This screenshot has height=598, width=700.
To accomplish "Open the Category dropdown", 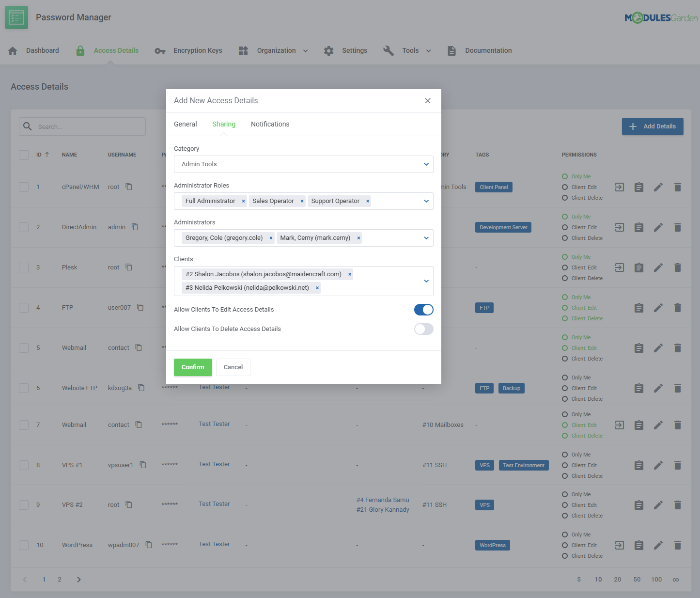I will [x=304, y=164].
